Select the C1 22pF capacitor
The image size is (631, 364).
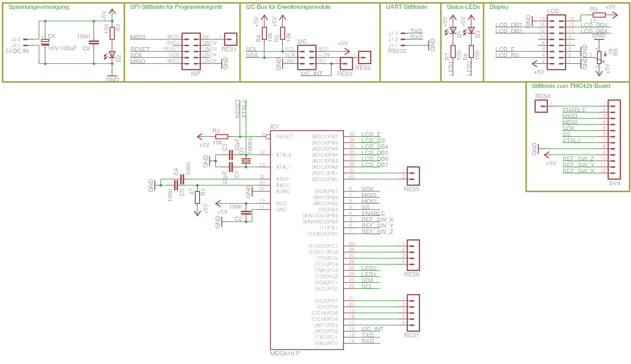click(231, 167)
